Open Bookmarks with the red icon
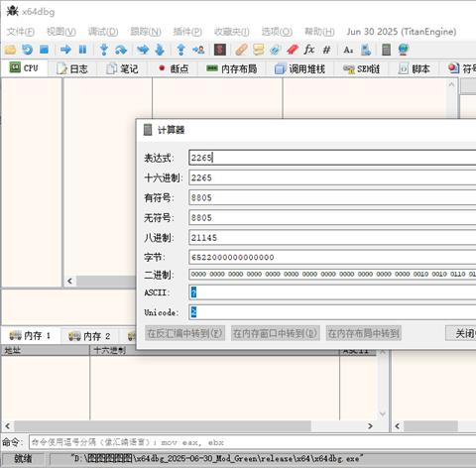This screenshot has width=476, height=468. 293,50
